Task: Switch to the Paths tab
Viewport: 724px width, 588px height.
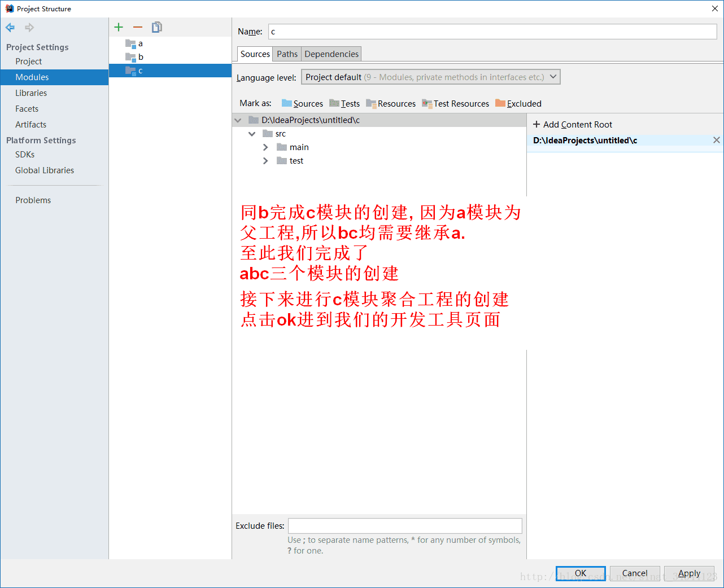Action: pos(287,54)
